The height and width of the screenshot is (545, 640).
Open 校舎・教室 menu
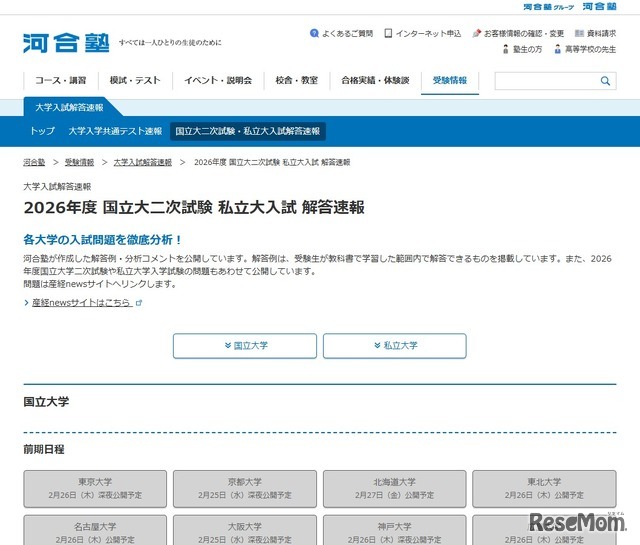point(297,80)
